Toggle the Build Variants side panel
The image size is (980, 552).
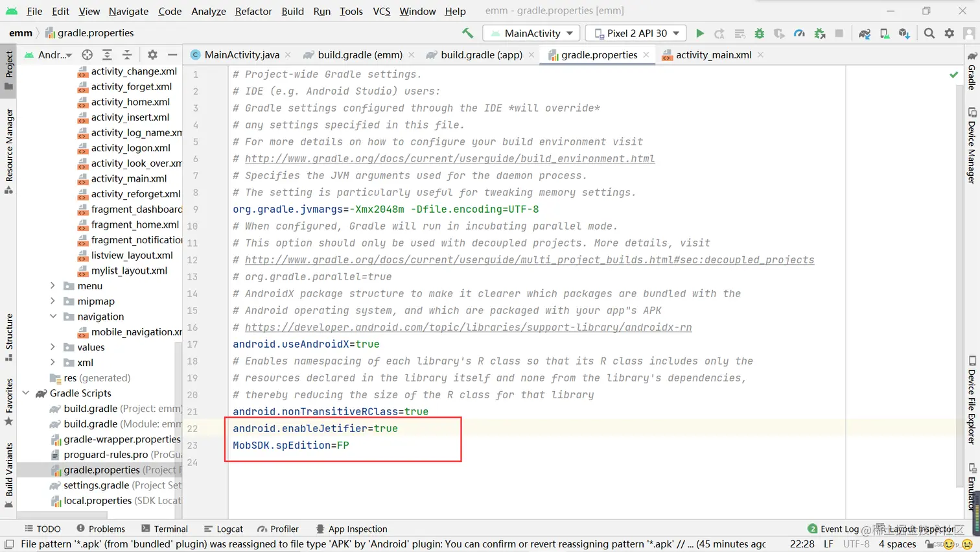point(9,475)
